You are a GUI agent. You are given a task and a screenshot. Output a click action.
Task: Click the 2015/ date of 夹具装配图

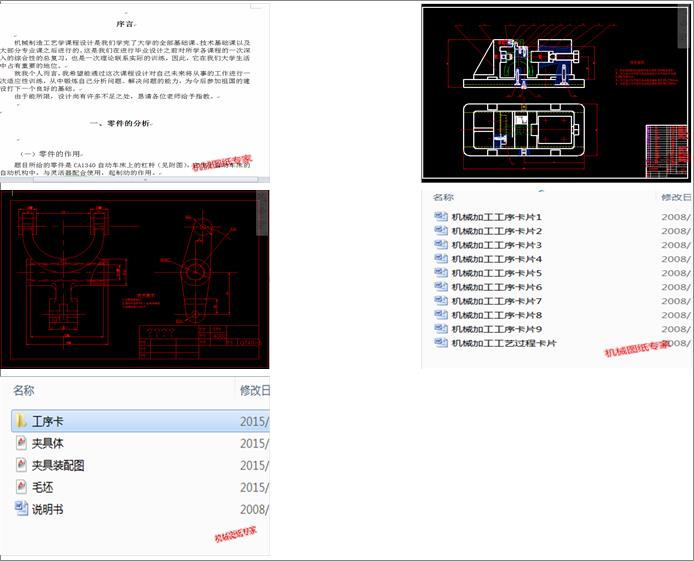254,465
